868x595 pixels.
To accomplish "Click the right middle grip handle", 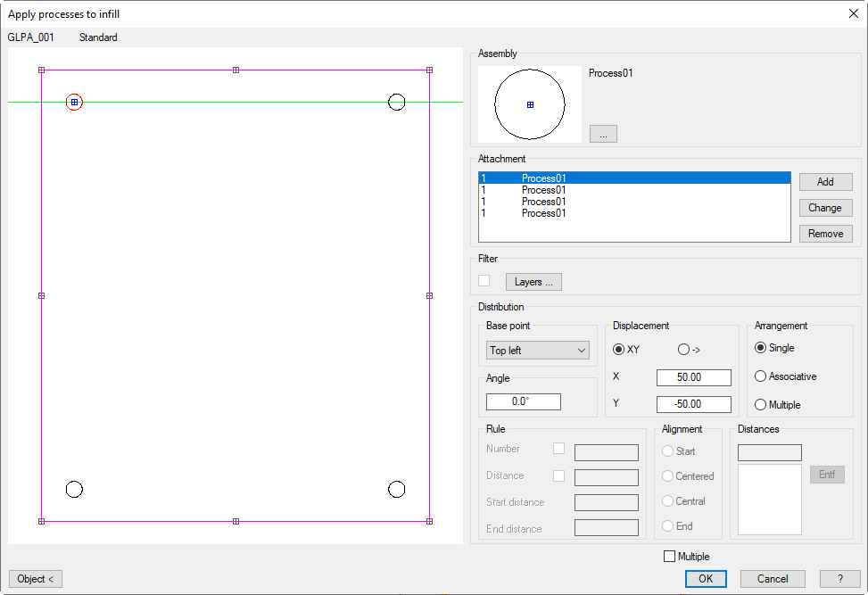I will [429, 295].
